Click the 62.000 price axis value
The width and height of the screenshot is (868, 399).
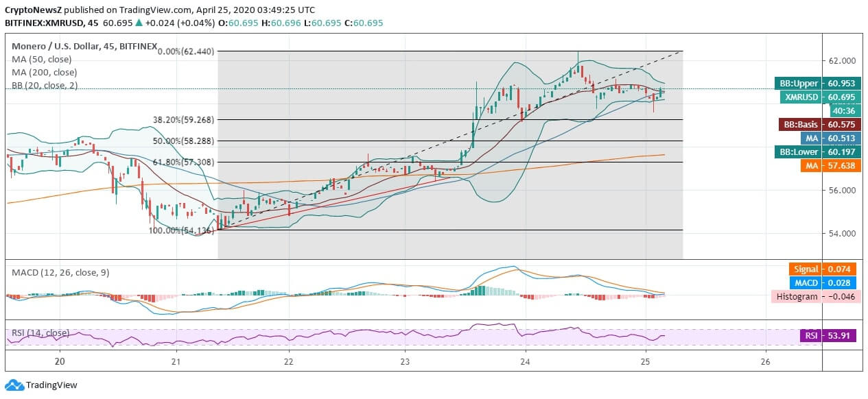(842, 60)
